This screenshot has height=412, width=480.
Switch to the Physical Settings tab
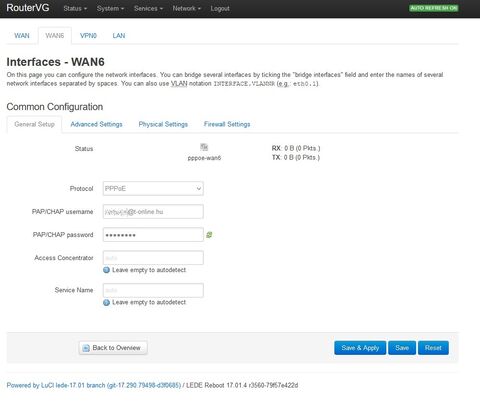tap(163, 124)
